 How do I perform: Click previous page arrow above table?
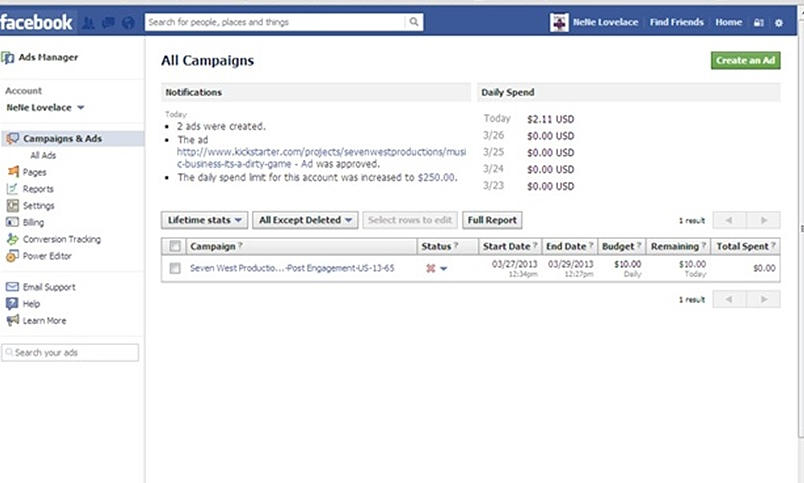[x=729, y=220]
